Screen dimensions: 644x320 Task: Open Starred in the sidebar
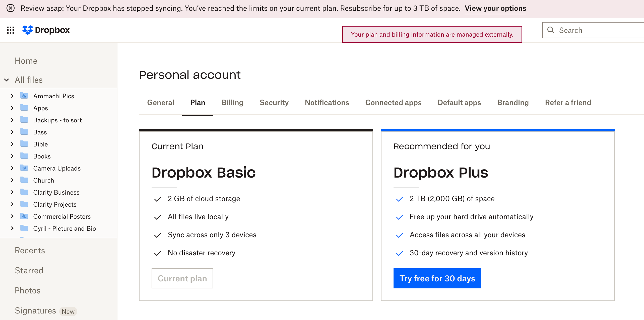29,271
